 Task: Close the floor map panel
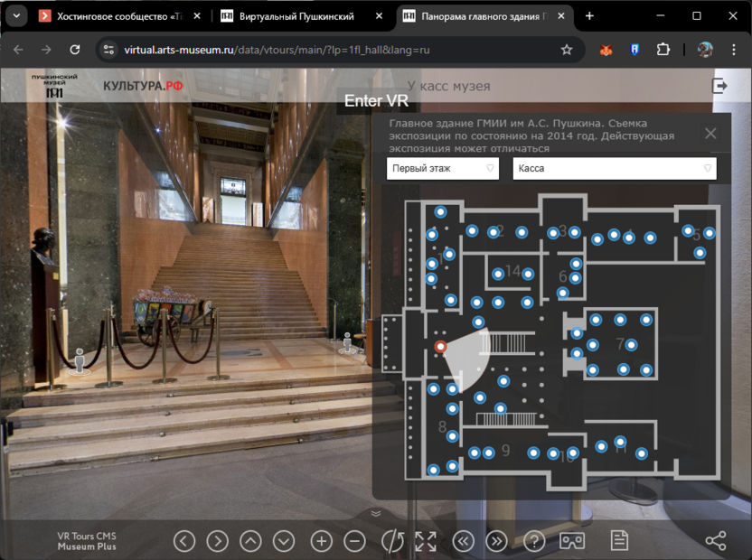pyautogui.click(x=710, y=134)
